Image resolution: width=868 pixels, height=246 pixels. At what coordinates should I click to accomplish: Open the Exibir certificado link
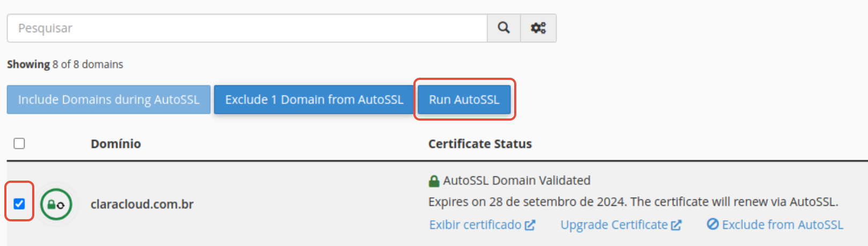tap(482, 225)
